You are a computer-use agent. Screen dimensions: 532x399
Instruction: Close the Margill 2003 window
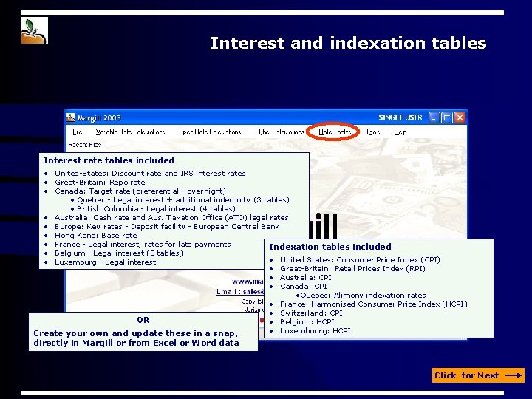click(x=460, y=117)
